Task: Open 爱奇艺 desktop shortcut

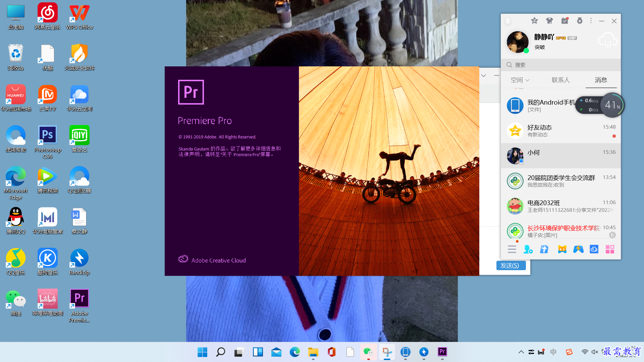Action: [79, 138]
